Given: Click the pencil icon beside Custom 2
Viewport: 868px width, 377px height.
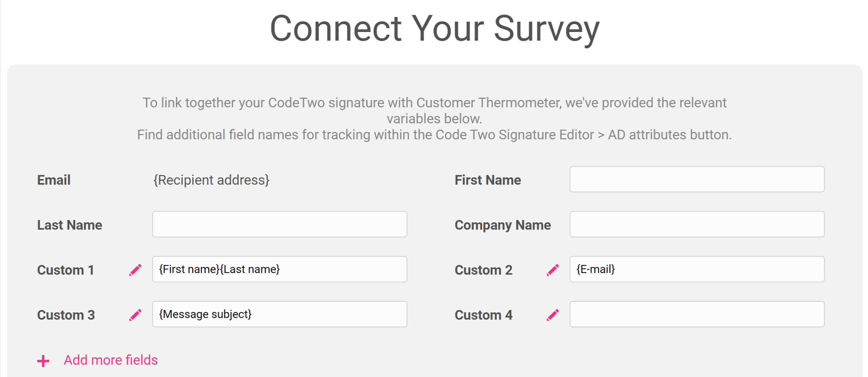Looking at the screenshot, I should click(x=553, y=270).
